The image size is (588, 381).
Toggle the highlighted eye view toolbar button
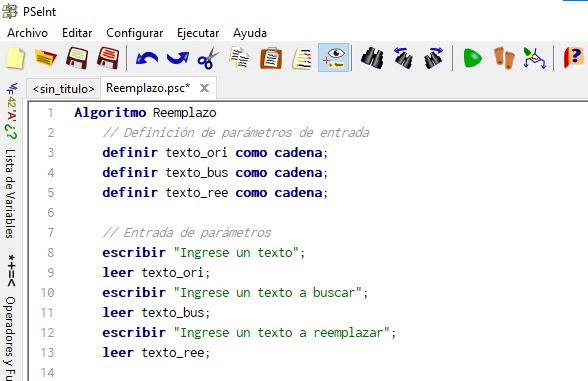point(333,57)
